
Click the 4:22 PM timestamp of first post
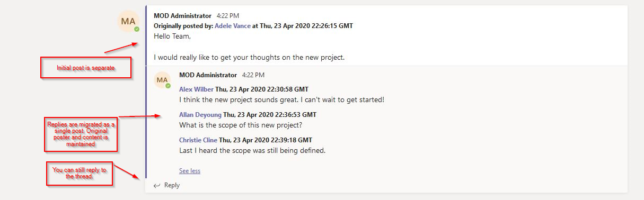[x=227, y=16]
